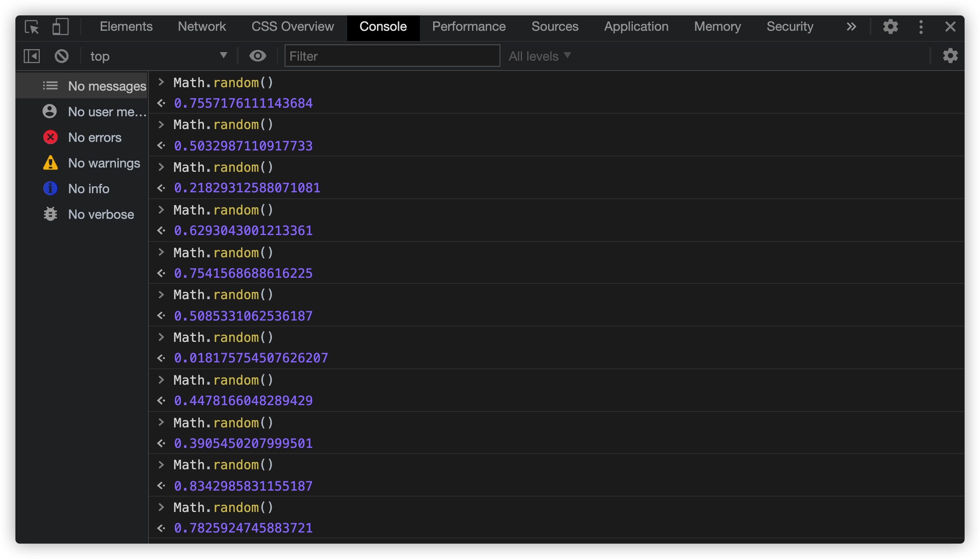
Task: Click result 0.5032987110917733
Action: 243,146
